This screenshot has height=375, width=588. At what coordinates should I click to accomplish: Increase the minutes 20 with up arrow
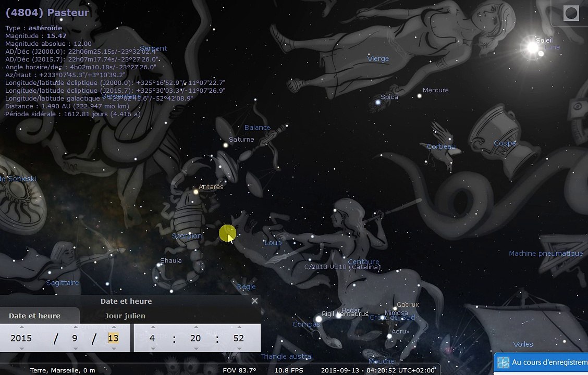click(x=196, y=327)
